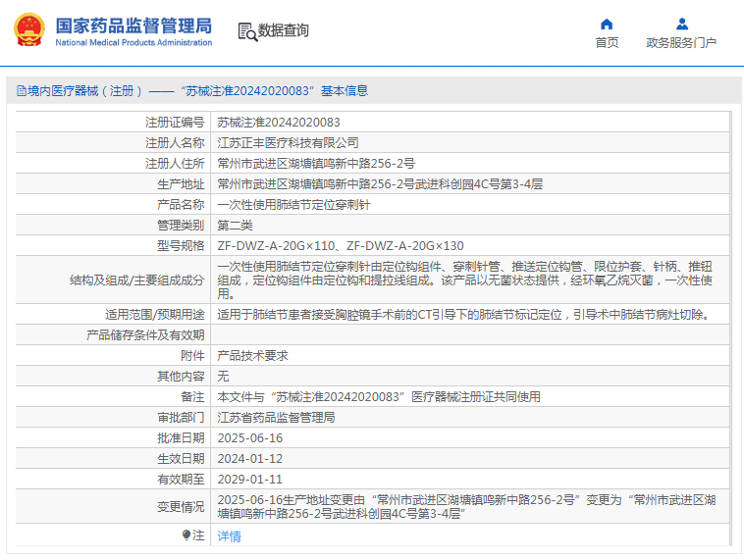The image size is (744, 560).
Task: Click 注册人名称 label
Action: click(175, 143)
